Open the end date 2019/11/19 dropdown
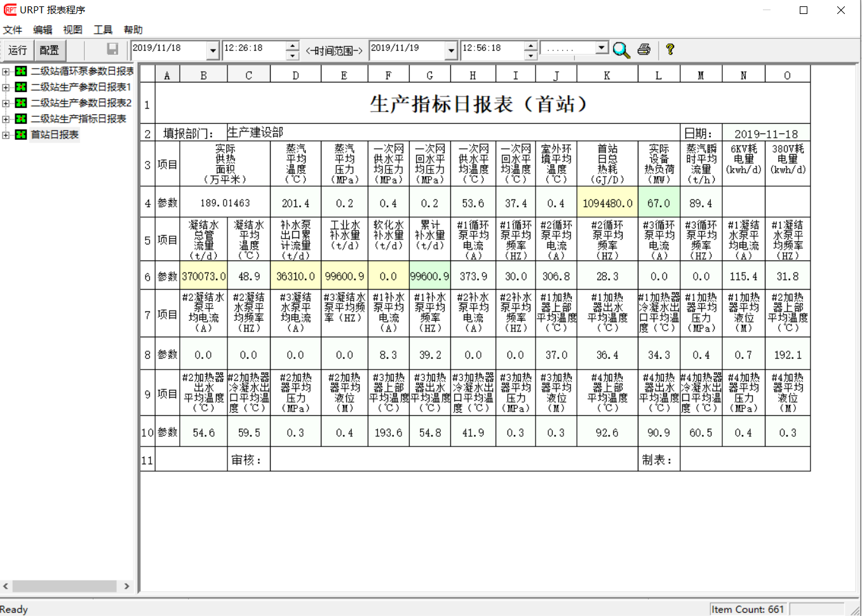Viewport: 862px width, 616px height. click(x=451, y=50)
